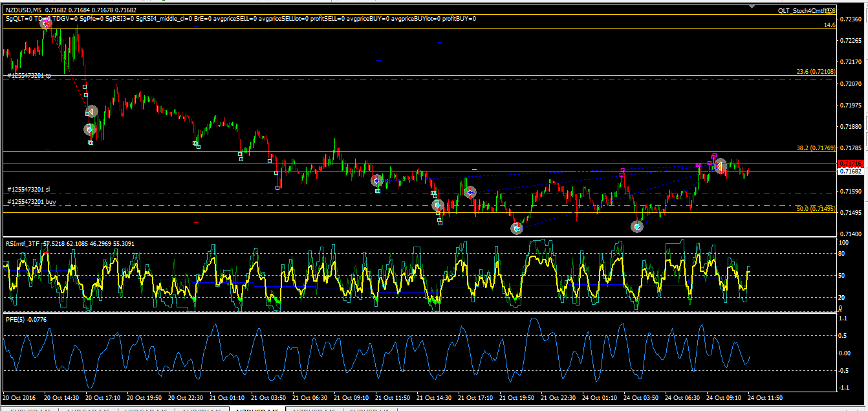
Task: Click the QLT_Stoch4Cmtf indicator label
Action: coord(806,11)
